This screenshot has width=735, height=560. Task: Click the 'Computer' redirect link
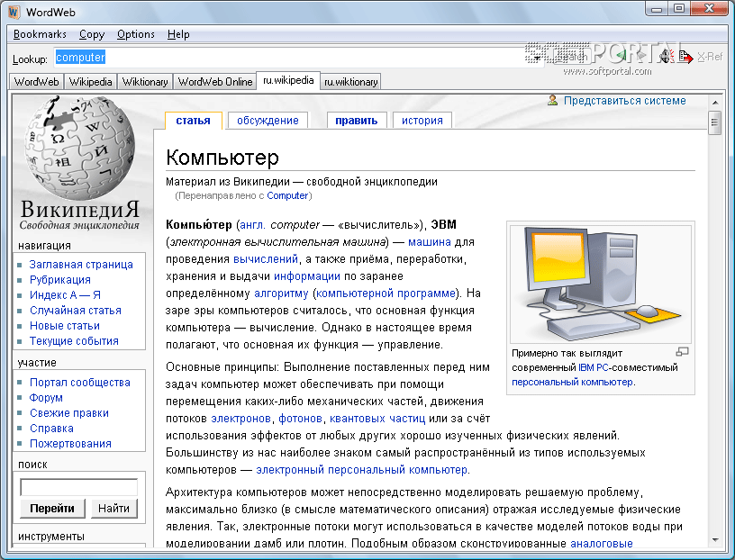(287, 195)
